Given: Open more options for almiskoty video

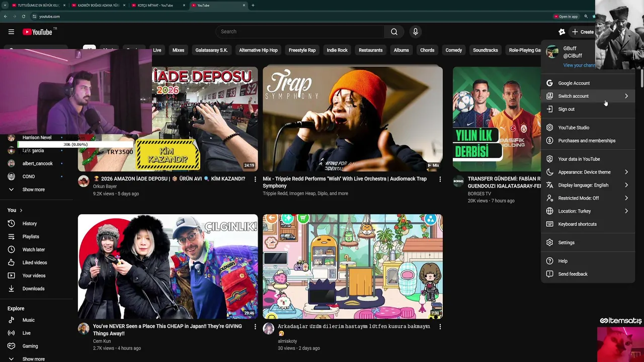Looking at the screenshot, I should click(x=440, y=327).
